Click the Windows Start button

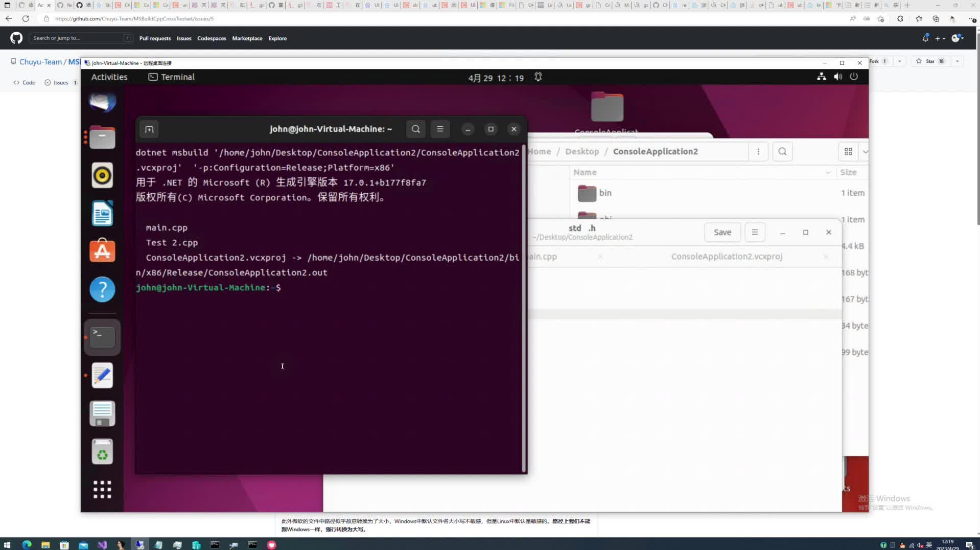click(7, 545)
